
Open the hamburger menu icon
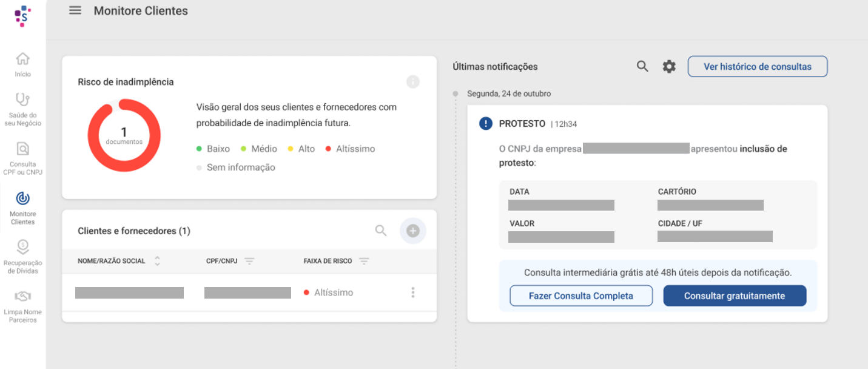75,10
